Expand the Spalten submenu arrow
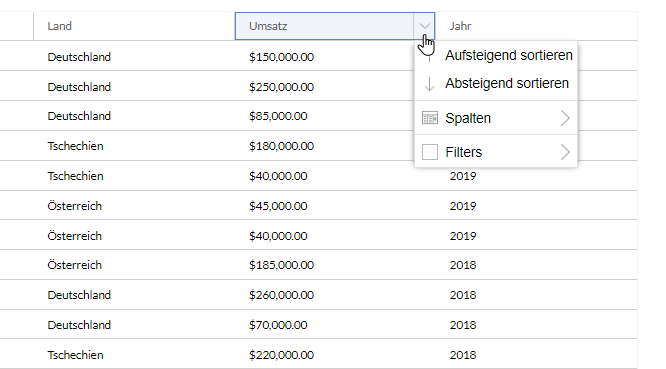Screen dimensions: 666x369 (x=565, y=118)
